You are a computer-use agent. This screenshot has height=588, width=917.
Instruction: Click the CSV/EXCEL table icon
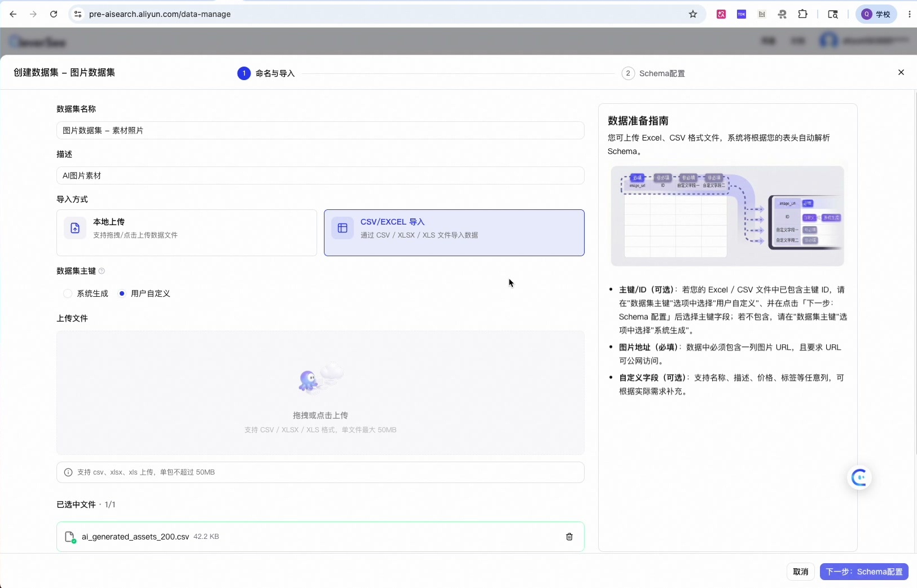coord(343,228)
